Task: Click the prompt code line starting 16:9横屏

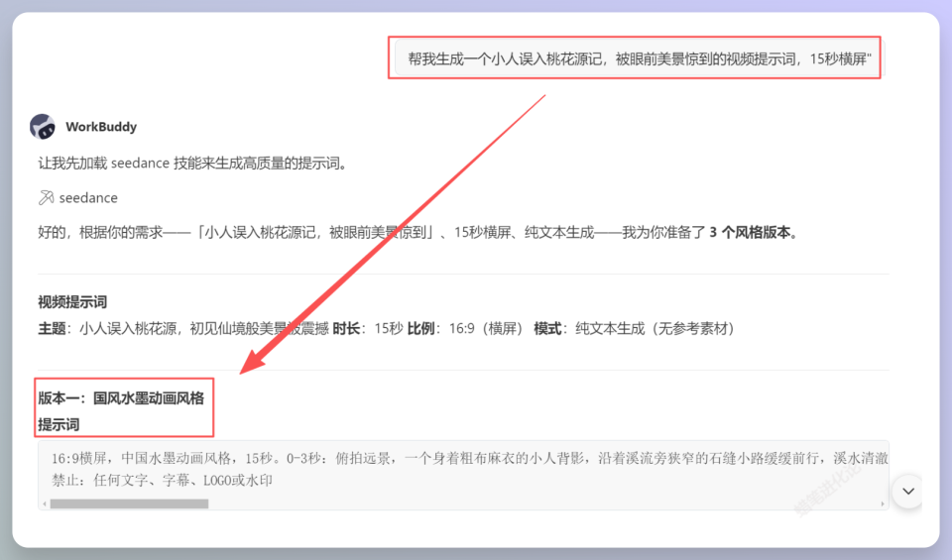Action: coord(469,458)
